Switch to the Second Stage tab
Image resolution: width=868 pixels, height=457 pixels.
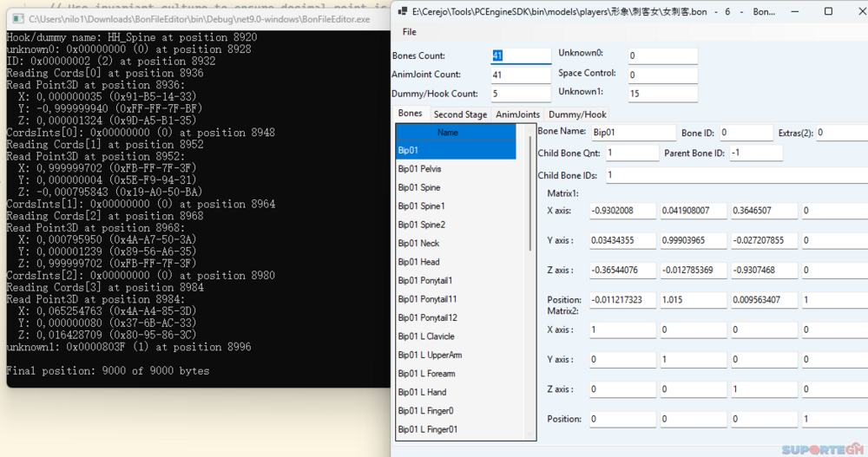click(460, 114)
